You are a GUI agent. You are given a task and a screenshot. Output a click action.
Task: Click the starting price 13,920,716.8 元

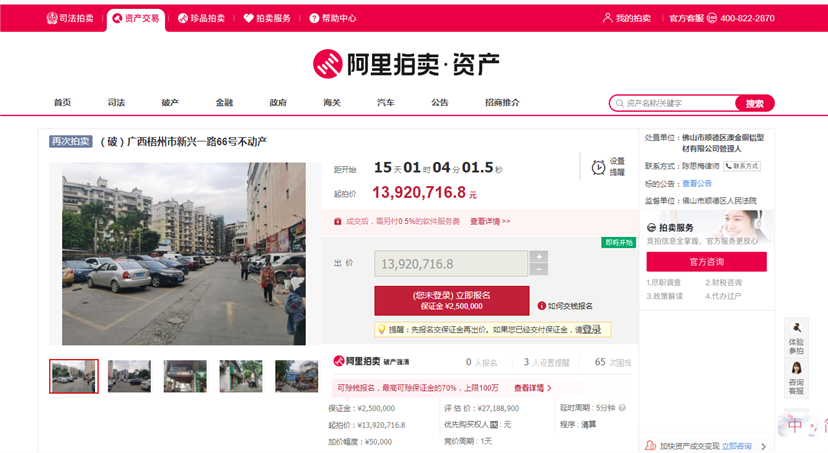425,192
